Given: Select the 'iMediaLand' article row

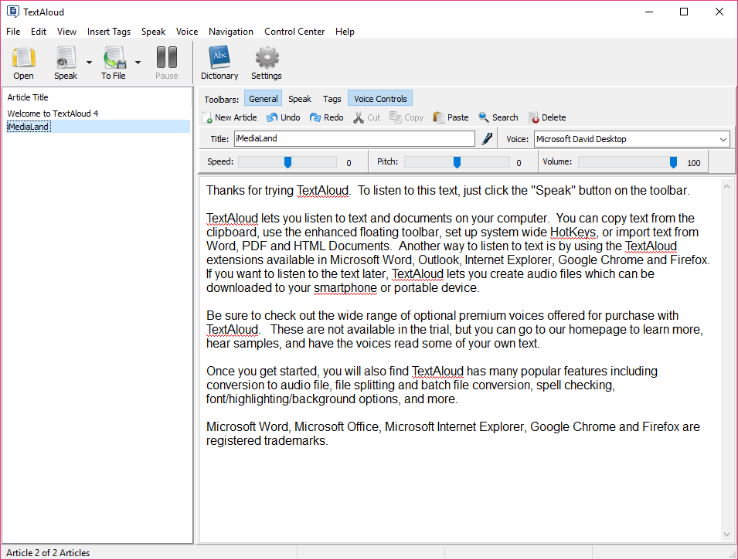Looking at the screenshot, I should (97, 127).
